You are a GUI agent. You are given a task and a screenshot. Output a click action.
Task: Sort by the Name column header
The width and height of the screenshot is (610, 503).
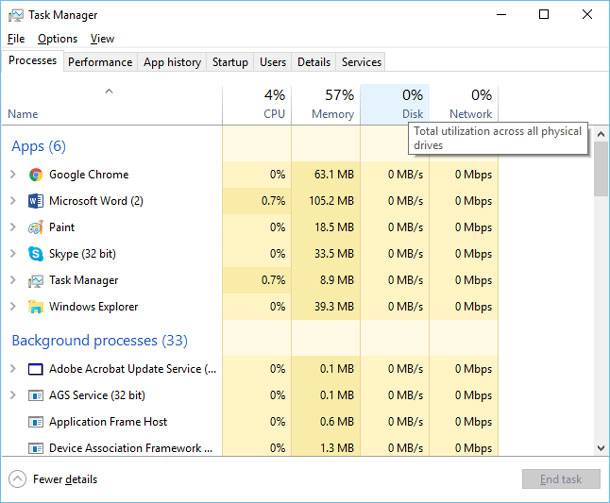[112, 105]
